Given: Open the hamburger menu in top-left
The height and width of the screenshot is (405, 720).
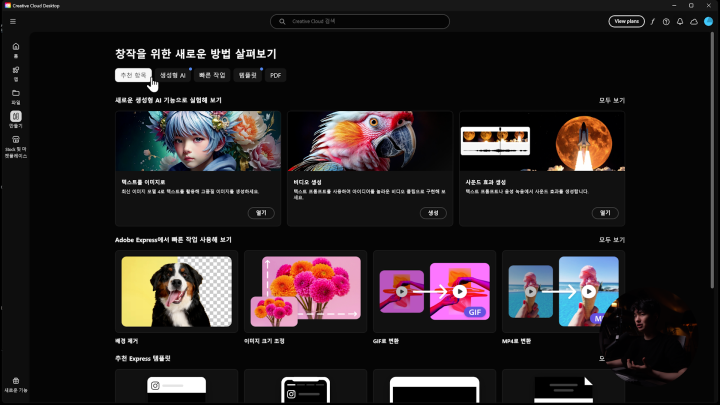Looking at the screenshot, I should click(13, 21).
